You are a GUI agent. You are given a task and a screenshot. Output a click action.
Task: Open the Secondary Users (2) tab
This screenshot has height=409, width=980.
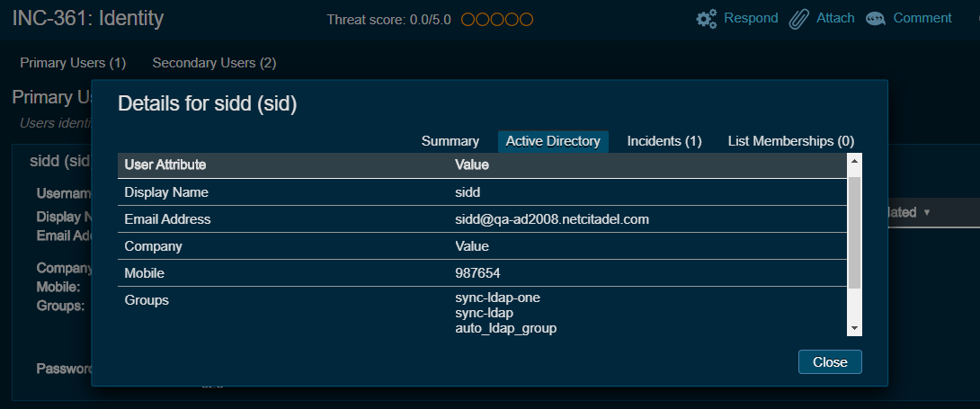coord(214,63)
